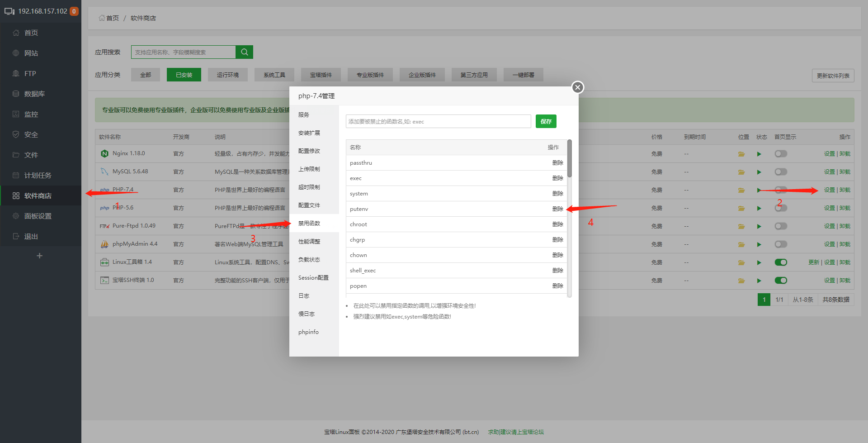
Task: Click the disabled functions list scrollbar
Action: (x=570, y=158)
